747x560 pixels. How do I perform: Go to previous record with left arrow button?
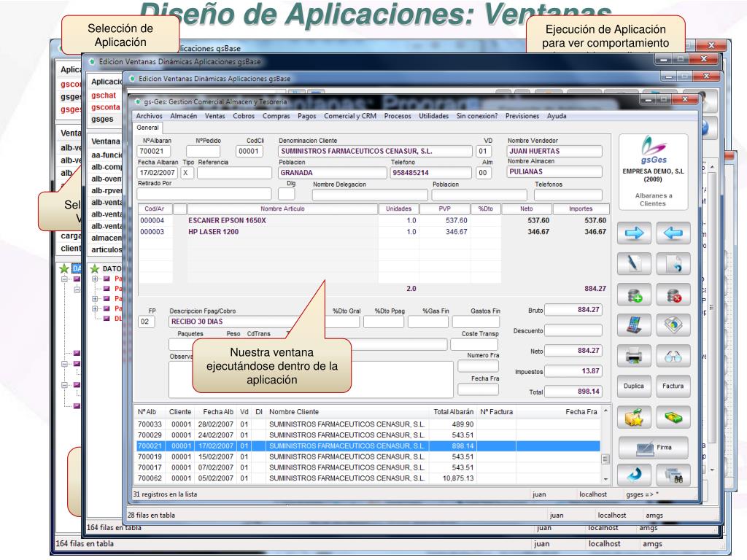pos(673,233)
